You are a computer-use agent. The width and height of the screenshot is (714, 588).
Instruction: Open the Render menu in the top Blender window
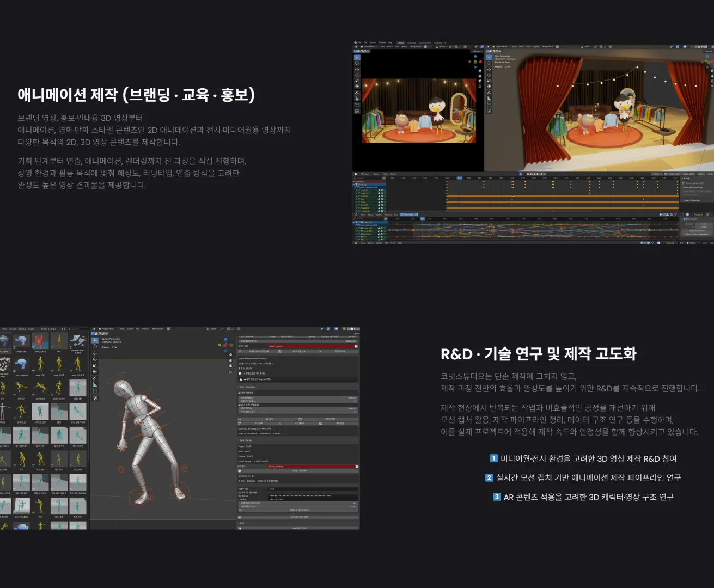(x=373, y=42)
